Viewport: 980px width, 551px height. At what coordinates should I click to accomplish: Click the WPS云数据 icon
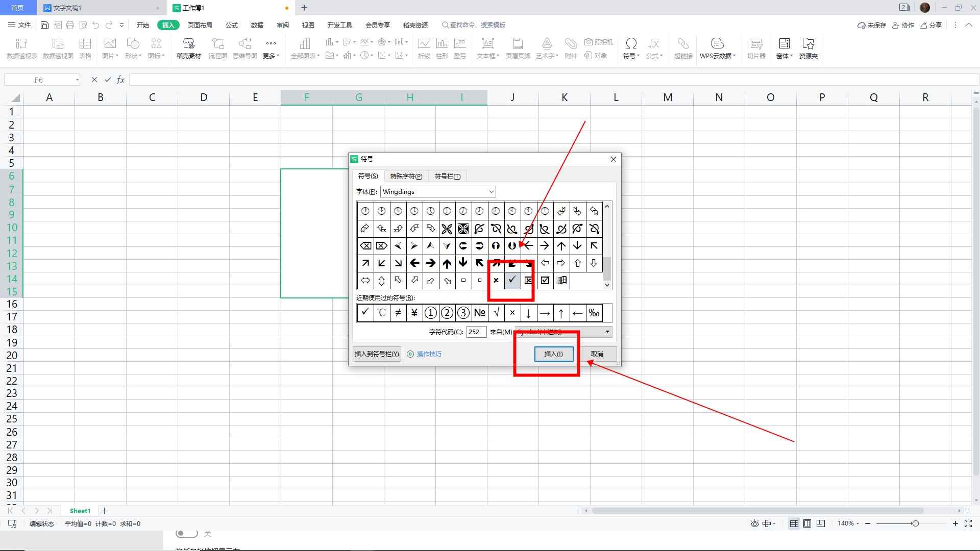click(717, 44)
